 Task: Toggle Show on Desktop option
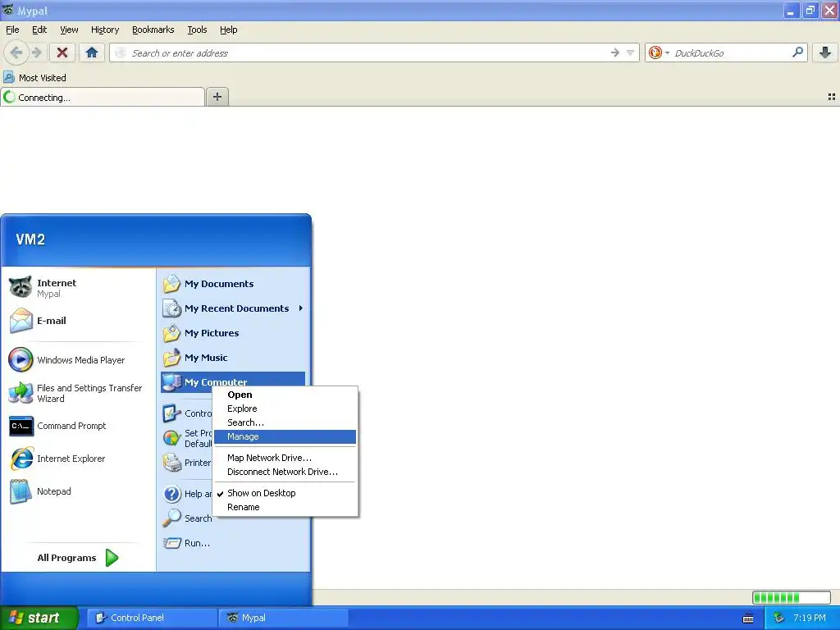click(x=285, y=493)
